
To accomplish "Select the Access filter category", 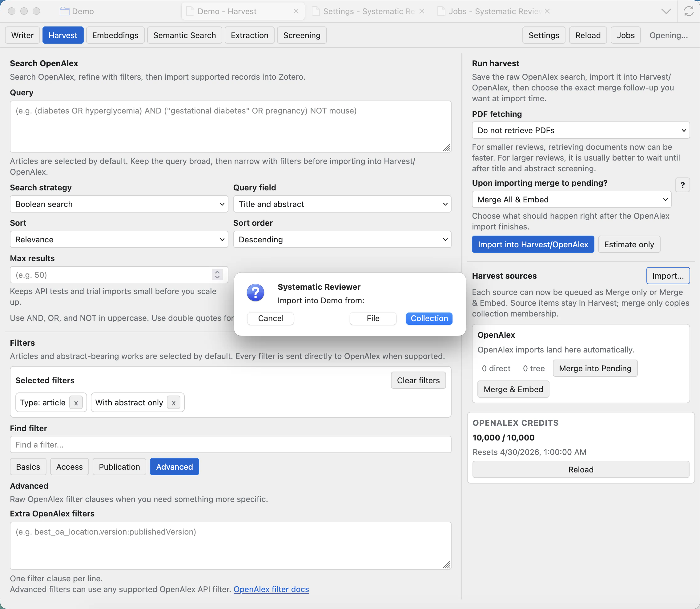I will 69,467.
